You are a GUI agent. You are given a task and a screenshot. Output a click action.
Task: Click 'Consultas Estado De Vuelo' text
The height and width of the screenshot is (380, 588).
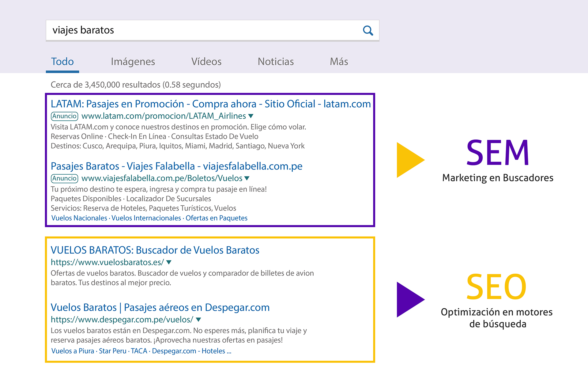coord(215,136)
